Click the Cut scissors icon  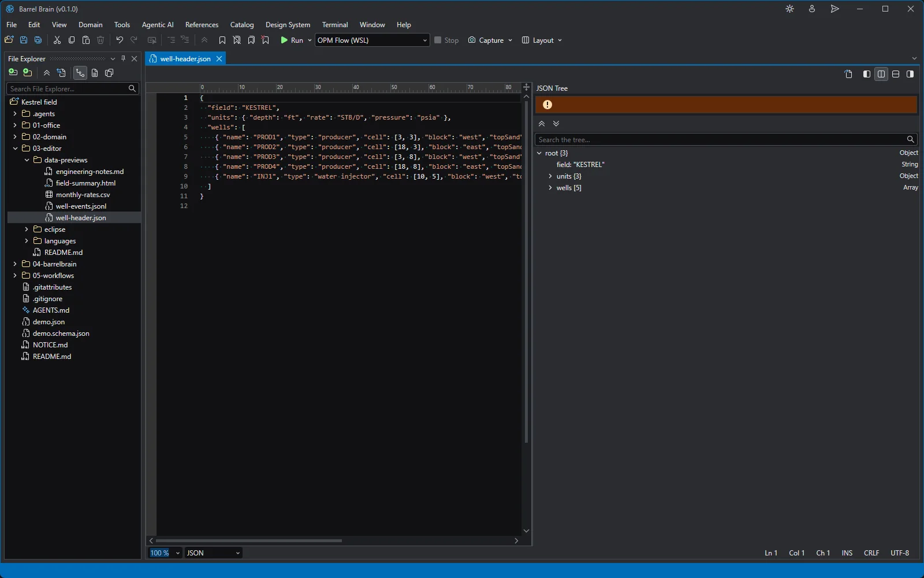point(57,40)
